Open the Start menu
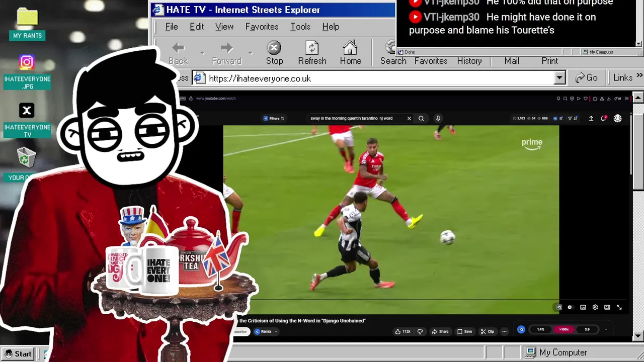Screen dimensions: 644x362 click(x=18, y=353)
